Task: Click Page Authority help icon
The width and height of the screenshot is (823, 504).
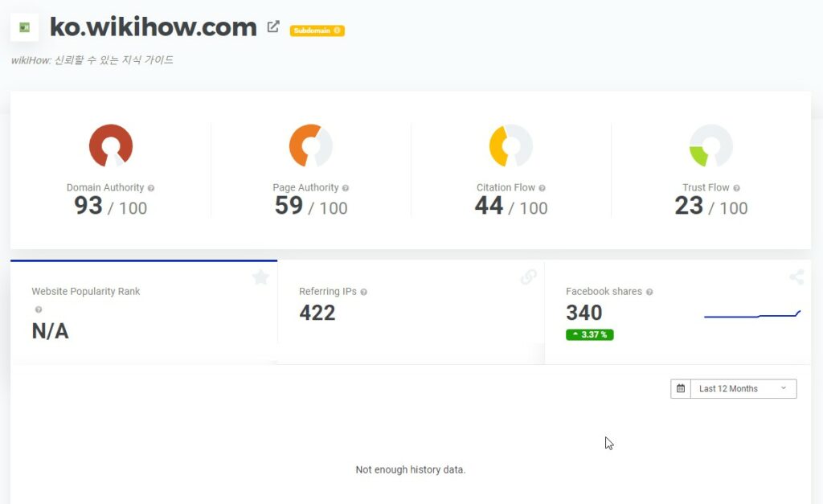Action: [x=346, y=188]
